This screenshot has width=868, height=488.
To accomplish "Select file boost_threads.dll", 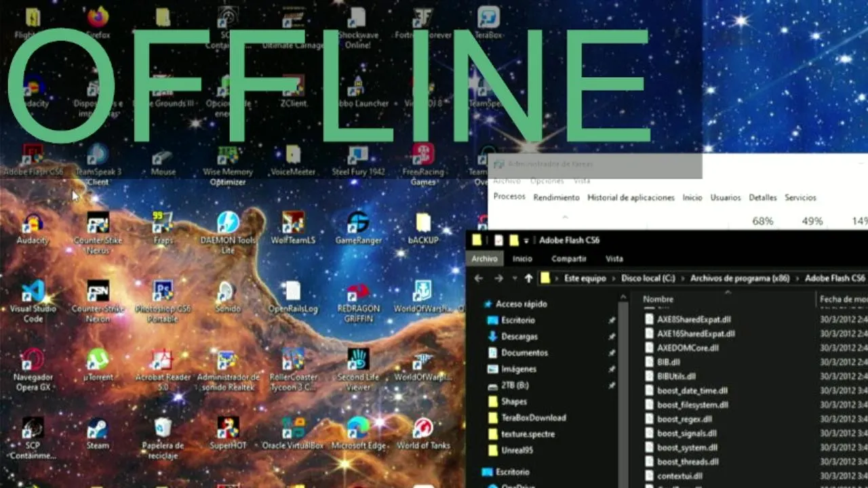I will point(688,462).
